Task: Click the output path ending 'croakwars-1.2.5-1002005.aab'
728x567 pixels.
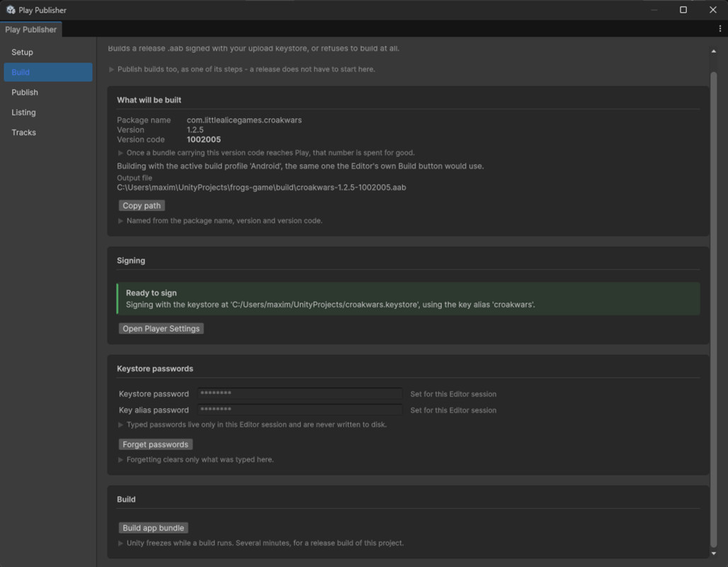Action: tap(261, 187)
